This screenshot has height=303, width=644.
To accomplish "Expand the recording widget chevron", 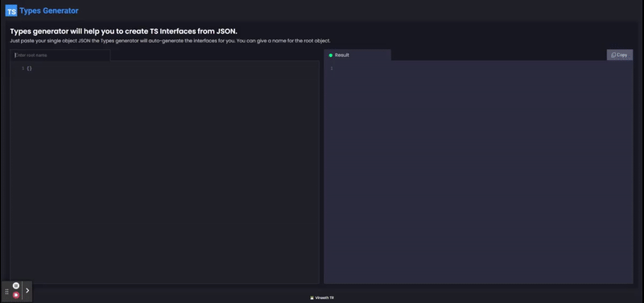I will pos(27,290).
